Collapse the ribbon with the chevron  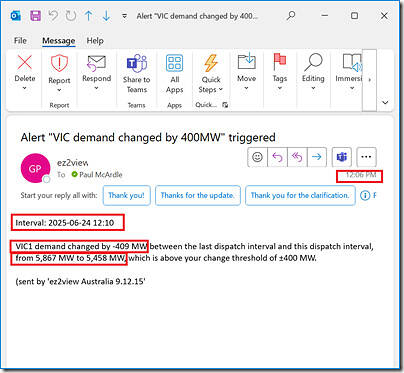coord(385,102)
